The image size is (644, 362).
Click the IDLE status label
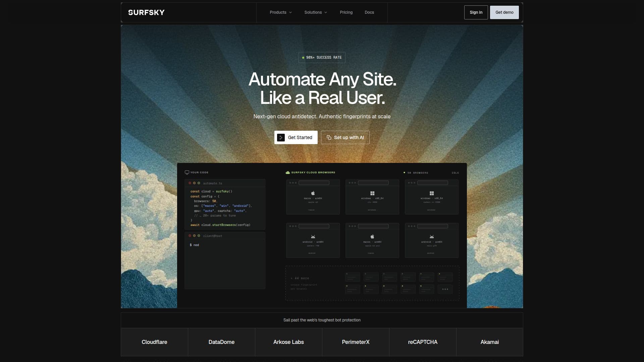click(x=455, y=173)
